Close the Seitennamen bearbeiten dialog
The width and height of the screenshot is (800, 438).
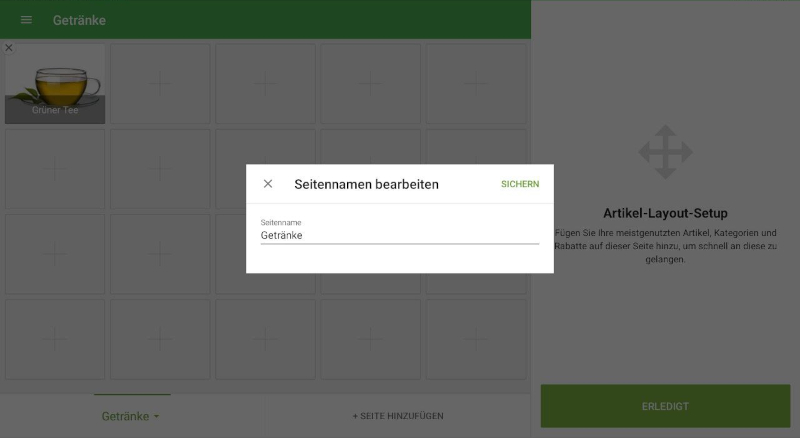click(x=268, y=184)
